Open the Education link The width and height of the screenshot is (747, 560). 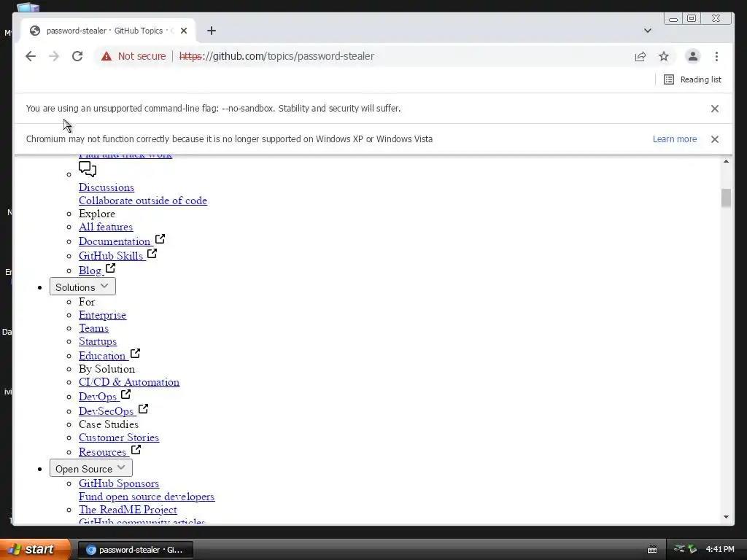102,356
